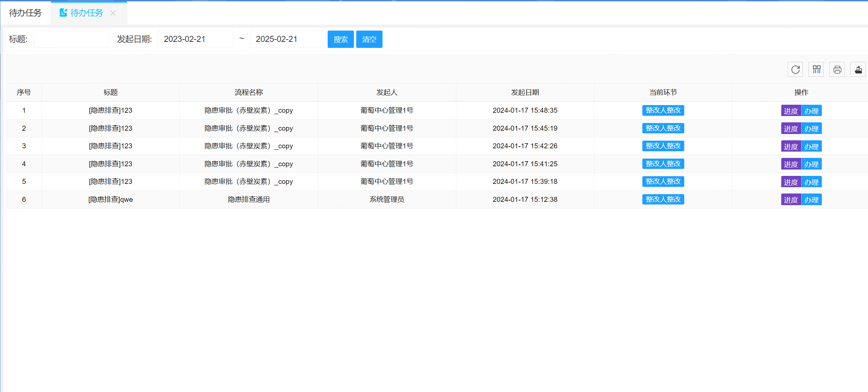Click the 当前环节 column header
This screenshot has height=392, width=868.
point(663,92)
